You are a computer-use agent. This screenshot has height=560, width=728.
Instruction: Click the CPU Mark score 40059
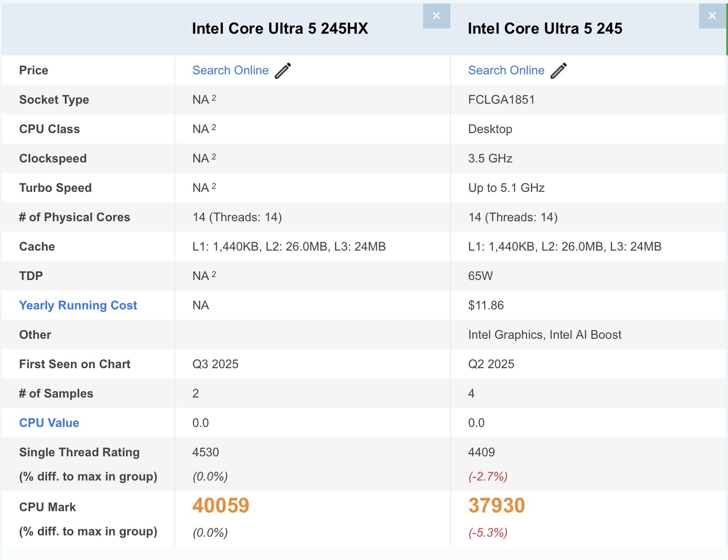pyautogui.click(x=220, y=505)
